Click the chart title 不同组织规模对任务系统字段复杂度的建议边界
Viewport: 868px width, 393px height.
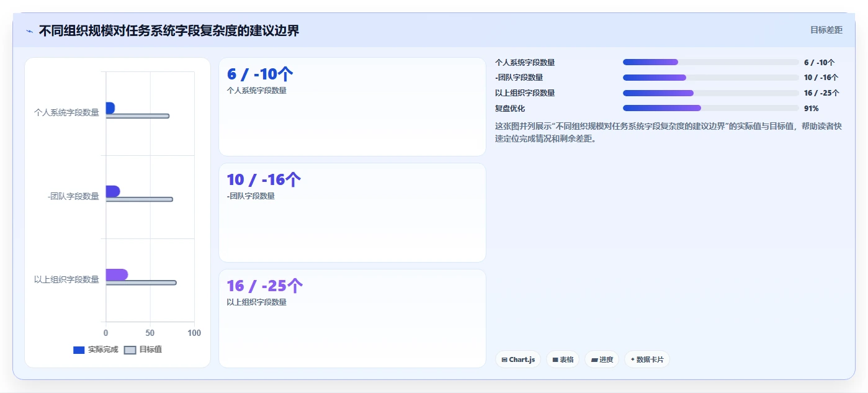[169, 31]
